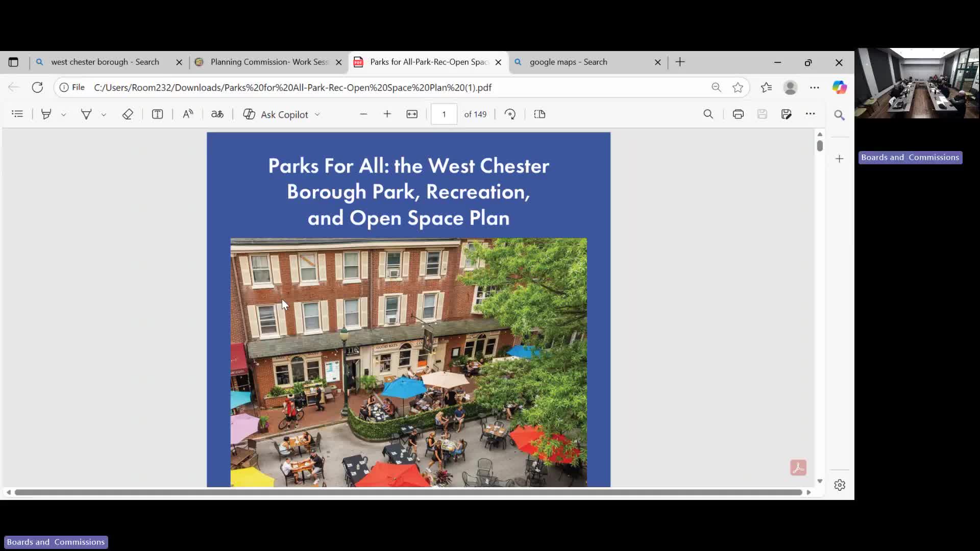Open search within the PDF

[708, 114]
